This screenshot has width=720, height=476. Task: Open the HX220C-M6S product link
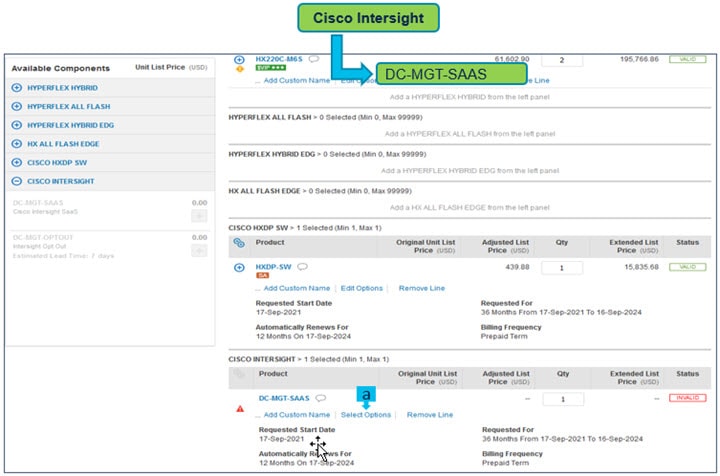[x=279, y=59]
